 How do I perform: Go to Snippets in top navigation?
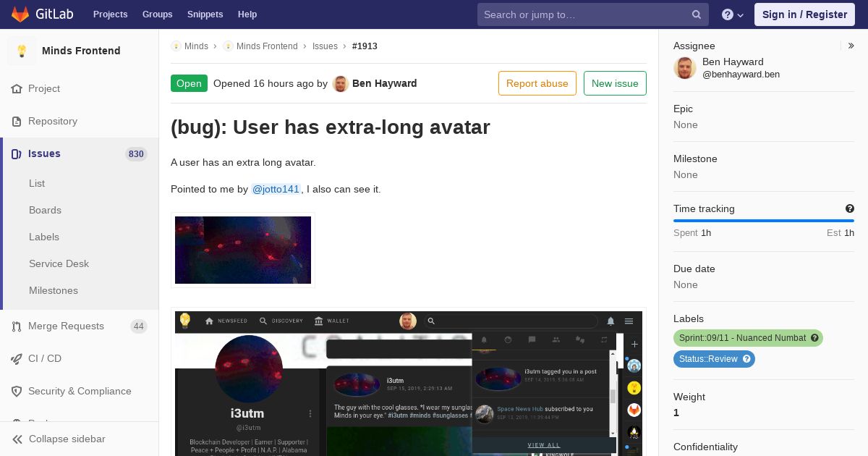[205, 14]
